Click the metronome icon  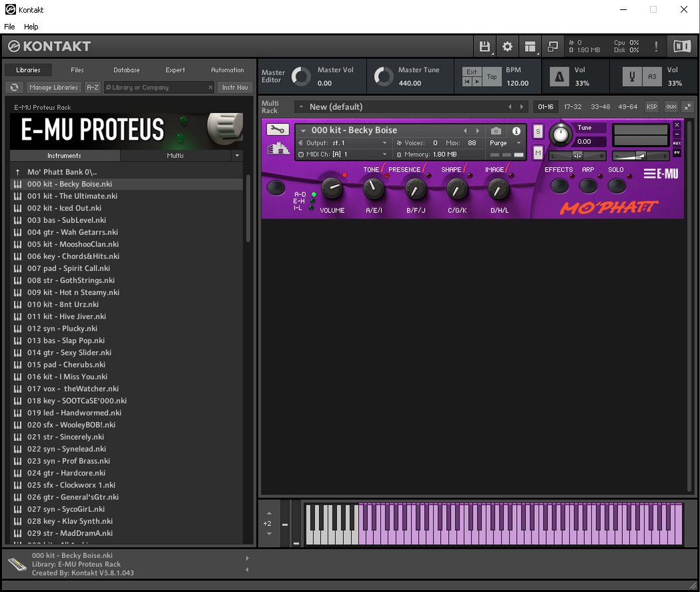558,77
